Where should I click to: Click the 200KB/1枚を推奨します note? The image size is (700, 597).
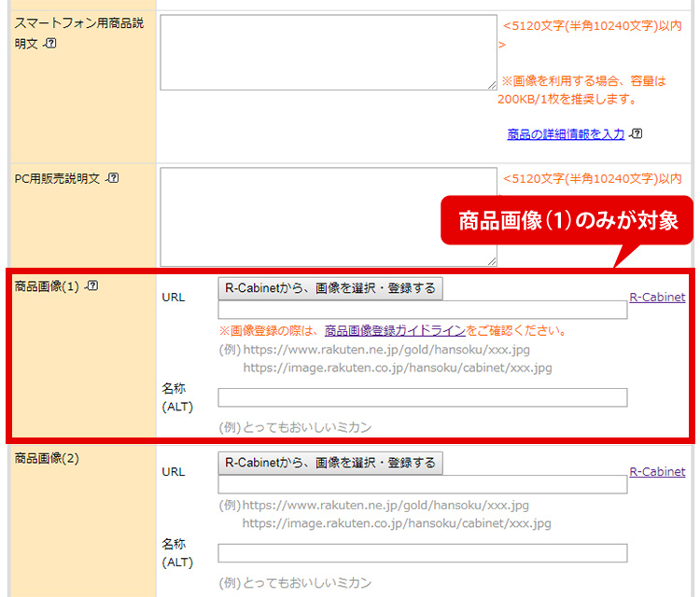567,99
